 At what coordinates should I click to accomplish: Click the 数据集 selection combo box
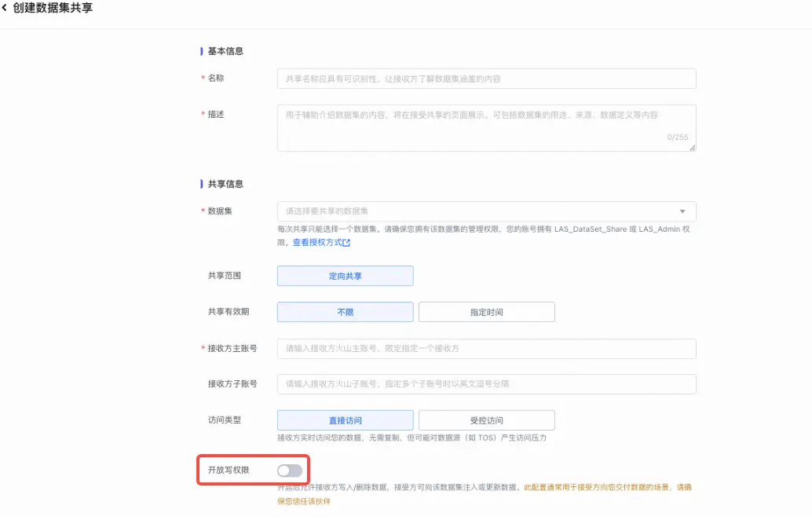[x=486, y=211]
